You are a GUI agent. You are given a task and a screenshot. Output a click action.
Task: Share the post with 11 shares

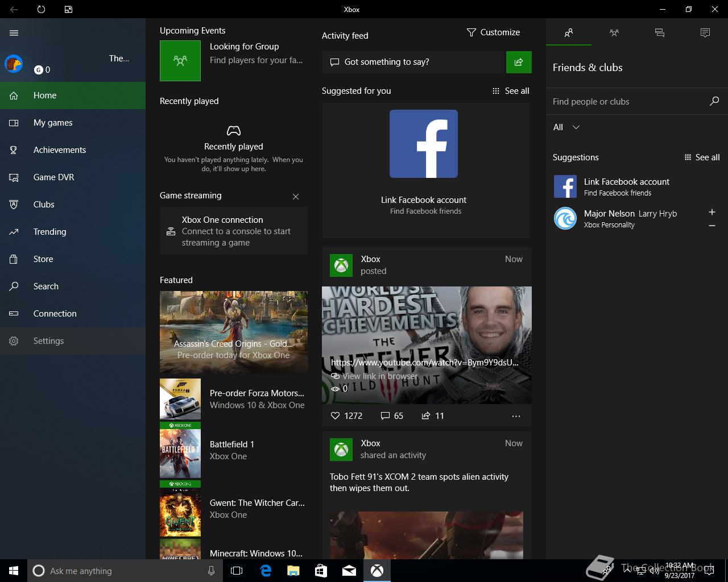tap(433, 416)
